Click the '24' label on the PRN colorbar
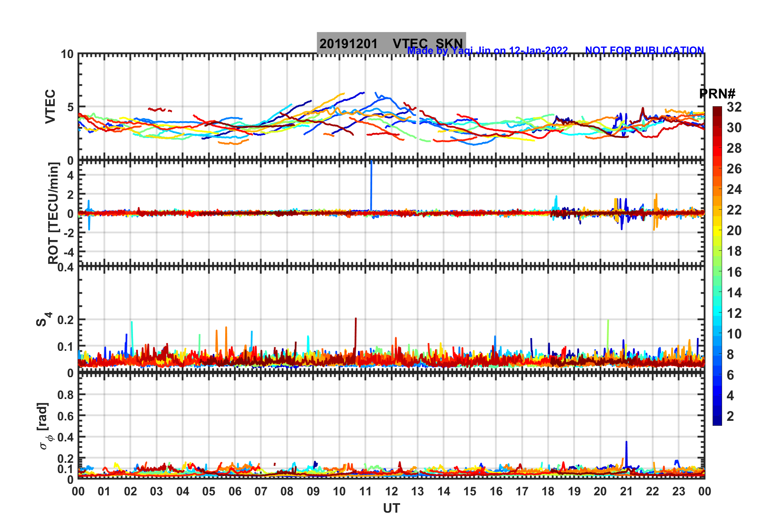Image resolution: width=783 pixels, height=532 pixels. pos(734,189)
